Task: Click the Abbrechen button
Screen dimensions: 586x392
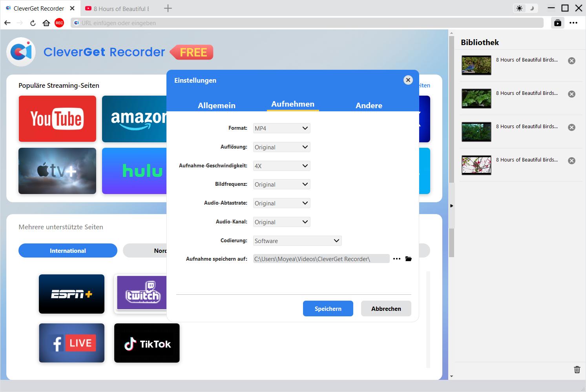Action: [x=386, y=309]
